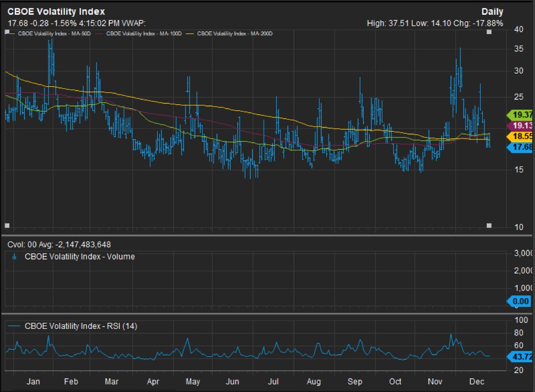
Task: Click the top-left chart corner handle
Action: [x=7, y=32]
